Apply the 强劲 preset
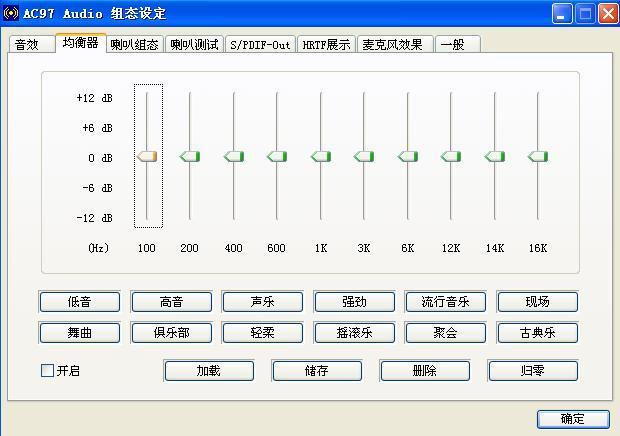 coord(354,302)
